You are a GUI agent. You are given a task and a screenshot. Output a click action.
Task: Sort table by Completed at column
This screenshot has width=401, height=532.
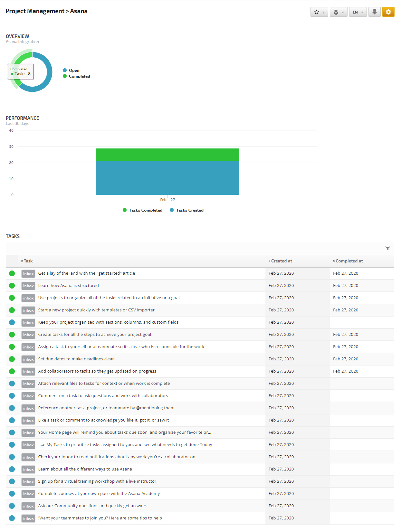coord(348,261)
